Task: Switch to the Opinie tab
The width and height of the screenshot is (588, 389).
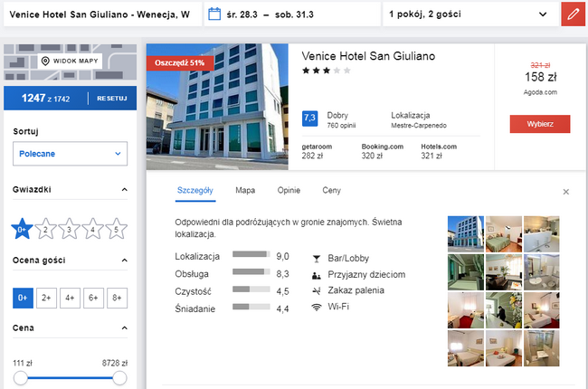Action: coord(289,191)
